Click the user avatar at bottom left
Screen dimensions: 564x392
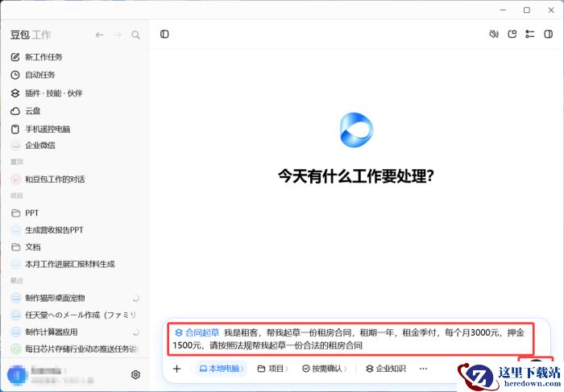point(17,375)
